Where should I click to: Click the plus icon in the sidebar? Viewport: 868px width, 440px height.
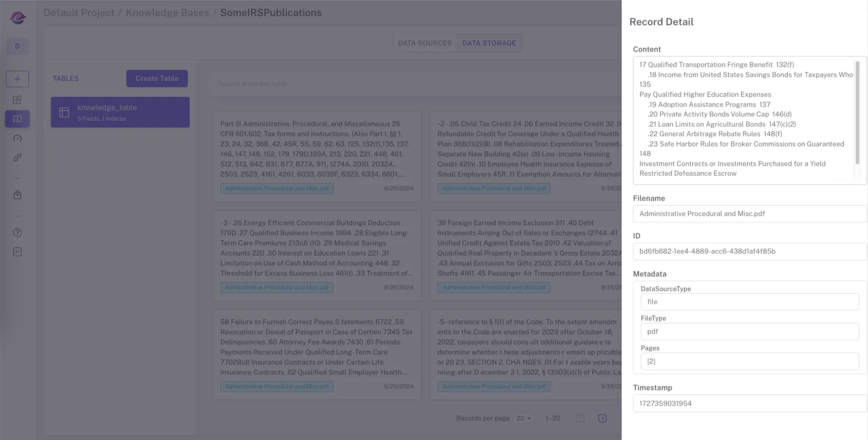pyautogui.click(x=17, y=79)
